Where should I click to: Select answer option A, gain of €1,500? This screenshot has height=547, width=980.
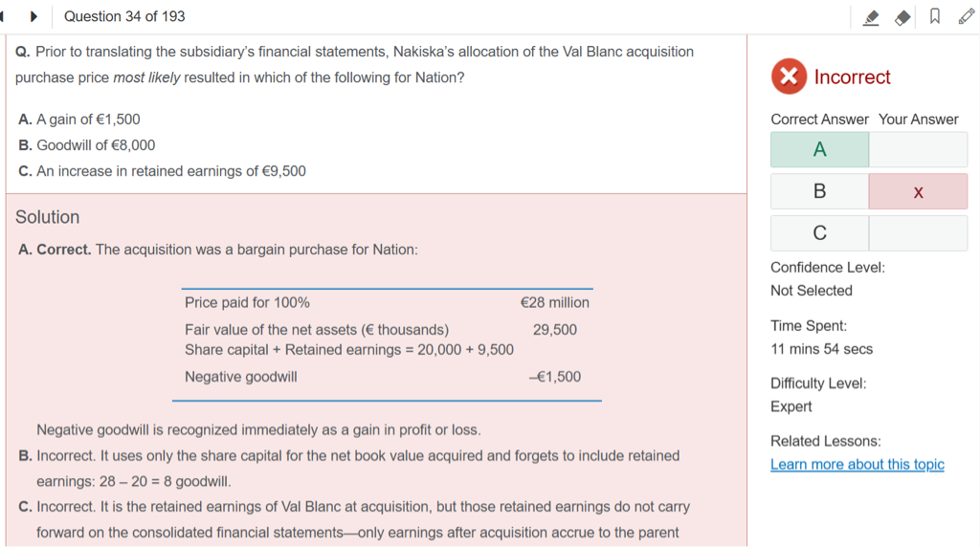click(79, 120)
